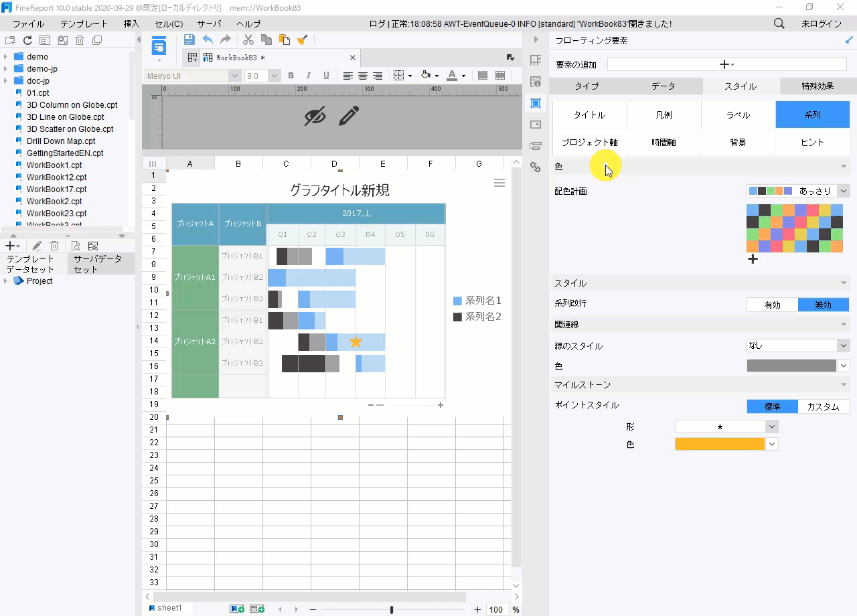Click the unmerge cells icon
The width and height of the screenshot is (857, 616).
[500, 76]
